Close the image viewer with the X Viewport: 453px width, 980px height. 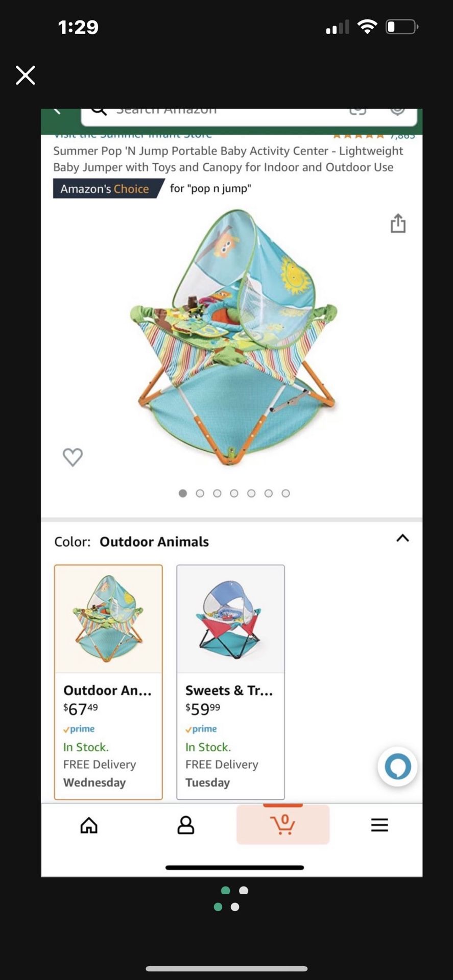coord(25,75)
